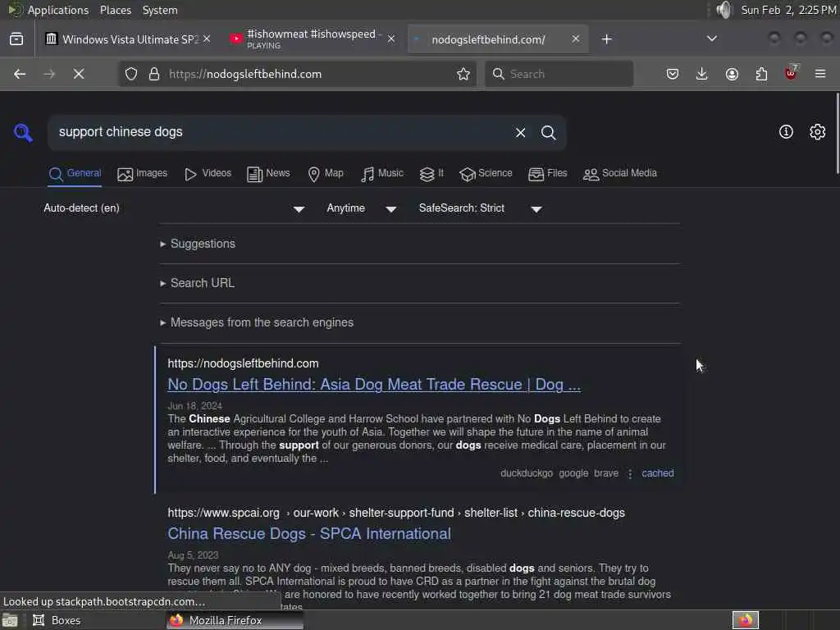Open the Places menu
This screenshot has height=630, width=840.
[115, 10]
